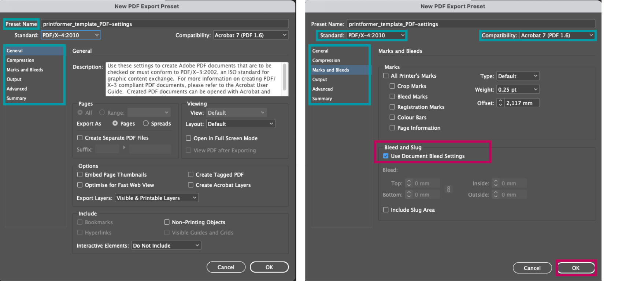Screen dimensions: 644x281
Task: Uncheck Use Document Bleed Settings
Action: click(386, 156)
